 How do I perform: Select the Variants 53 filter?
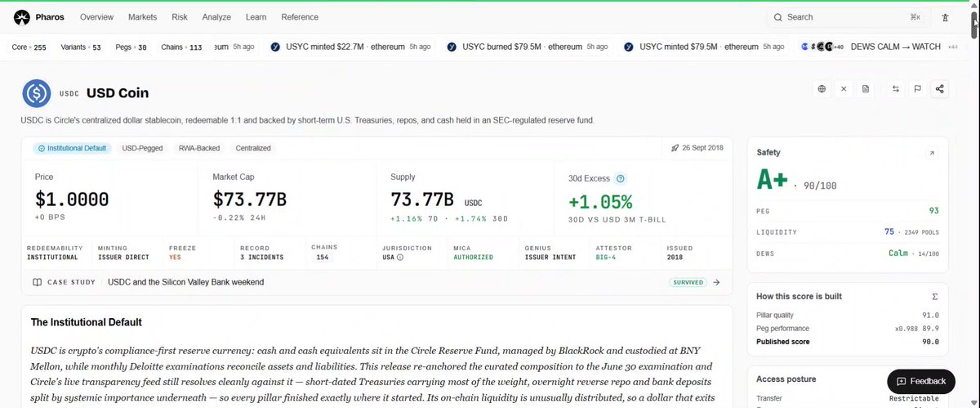point(81,47)
